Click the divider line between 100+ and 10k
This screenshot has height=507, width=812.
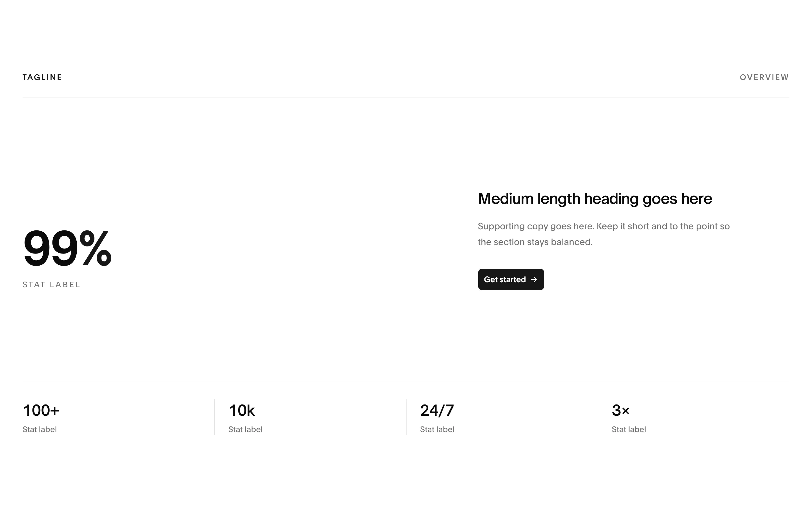click(x=214, y=417)
